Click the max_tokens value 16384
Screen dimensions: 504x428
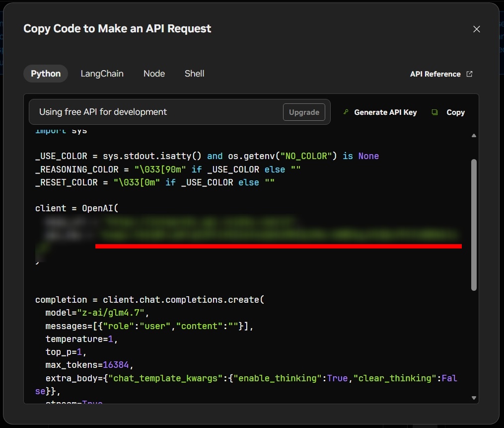[x=116, y=365]
